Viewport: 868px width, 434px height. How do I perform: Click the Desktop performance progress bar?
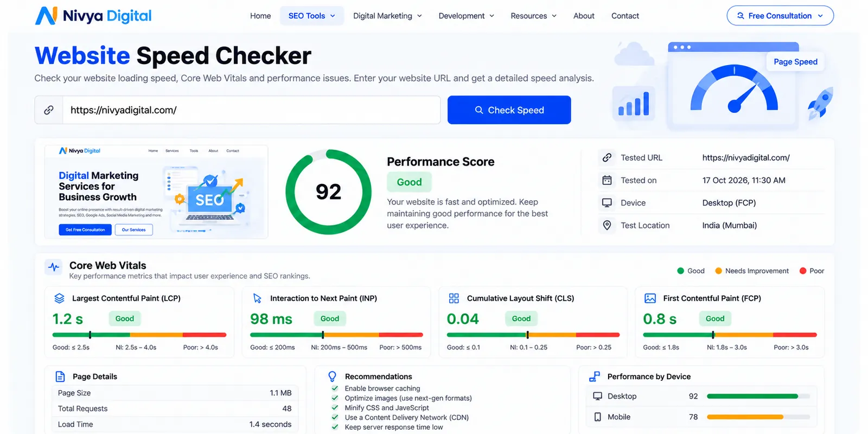(758, 396)
